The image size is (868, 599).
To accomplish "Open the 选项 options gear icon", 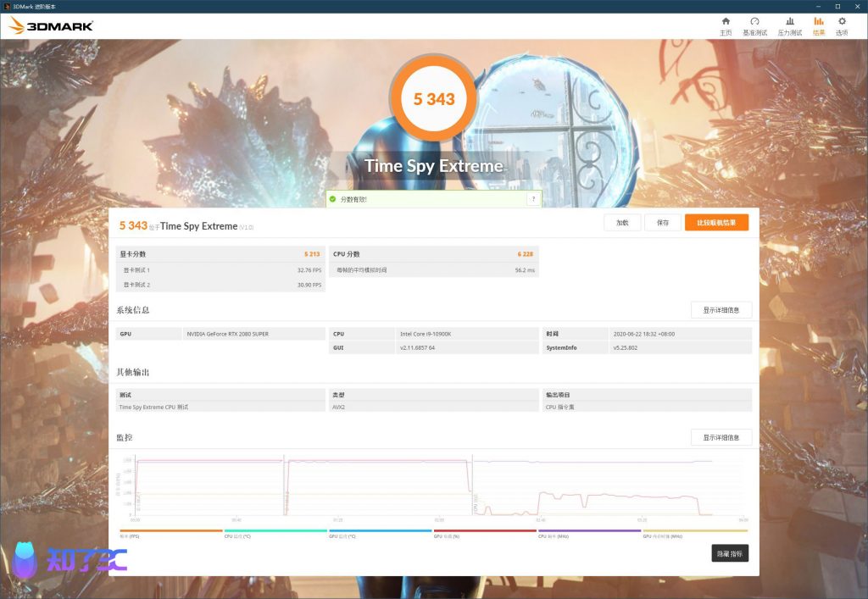I will click(842, 26).
